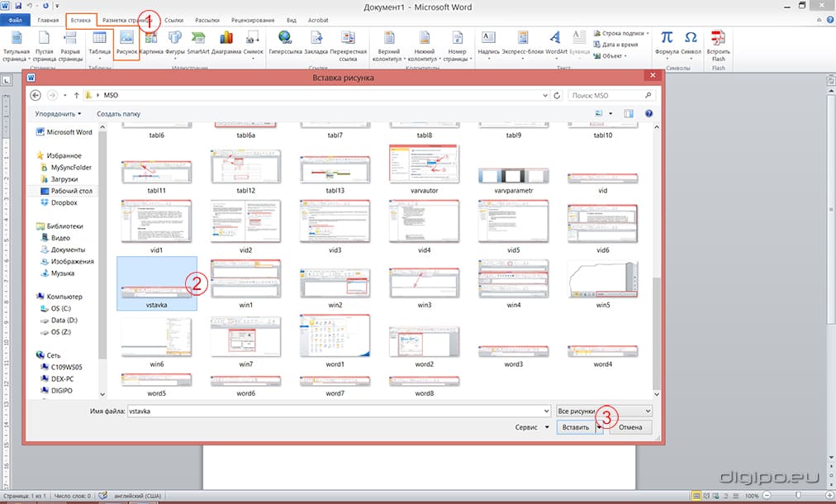
Task: Click the dialog help question-mark icon
Action: (x=648, y=114)
